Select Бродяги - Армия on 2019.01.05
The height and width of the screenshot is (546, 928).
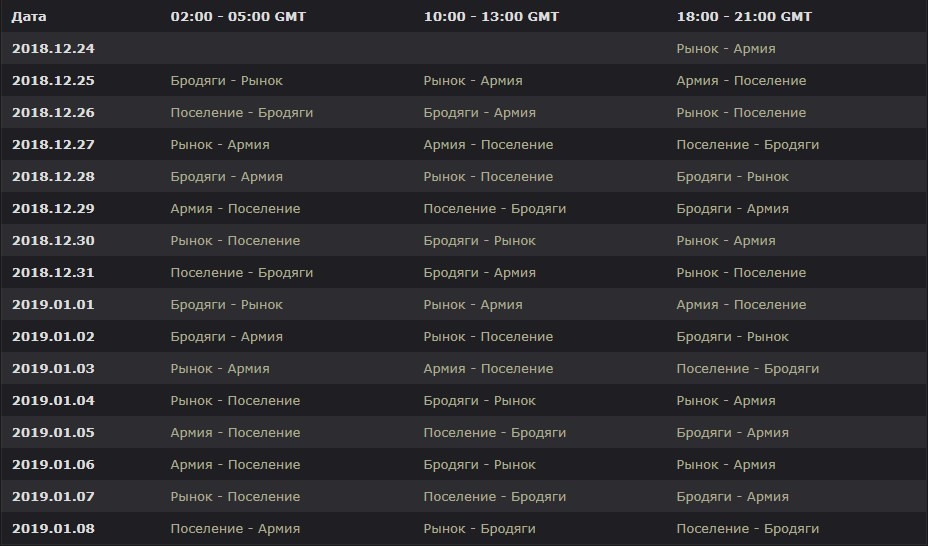pos(732,432)
